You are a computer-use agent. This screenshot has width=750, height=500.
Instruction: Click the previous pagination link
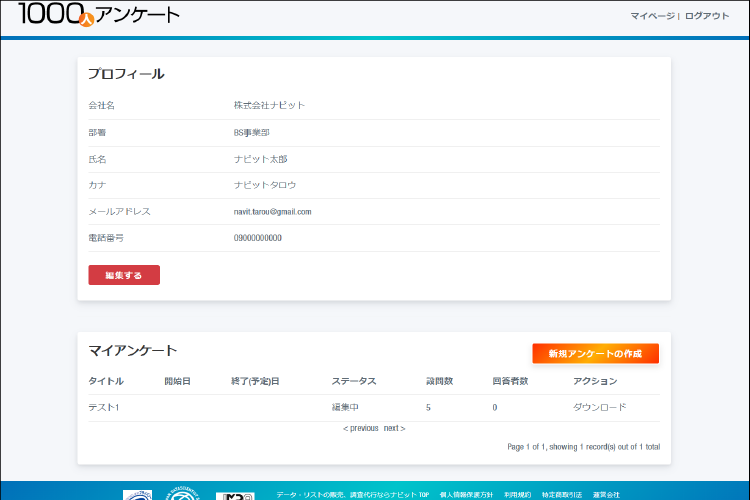[361, 428]
